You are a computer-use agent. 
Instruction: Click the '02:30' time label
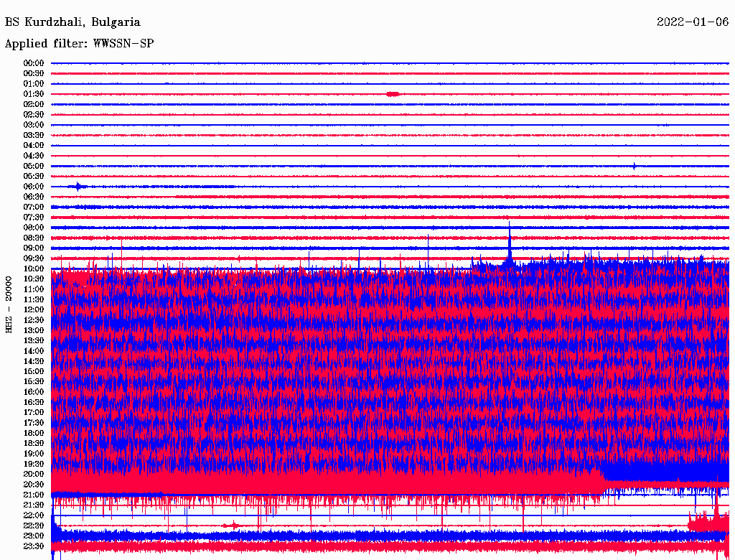[34, 114]
